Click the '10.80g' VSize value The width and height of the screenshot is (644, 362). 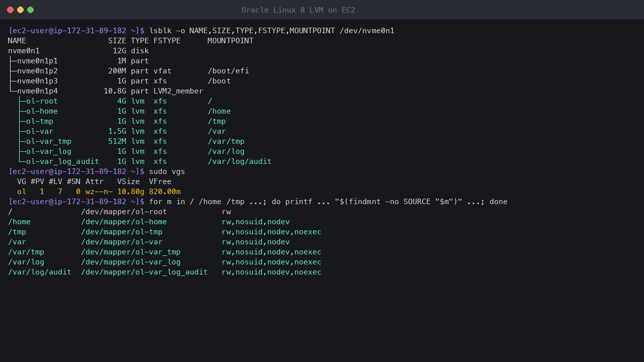(131, 192)
